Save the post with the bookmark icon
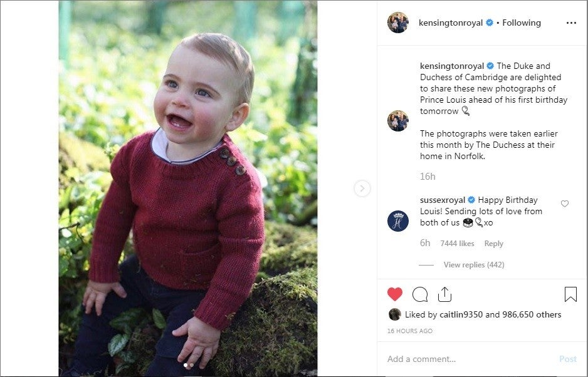This screenshot has width=588, height=377. point(570,294)
